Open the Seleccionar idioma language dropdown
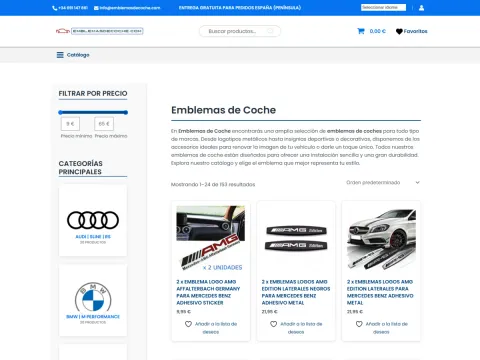The width and height of the screenshot is (480, 360). (383, 7)
